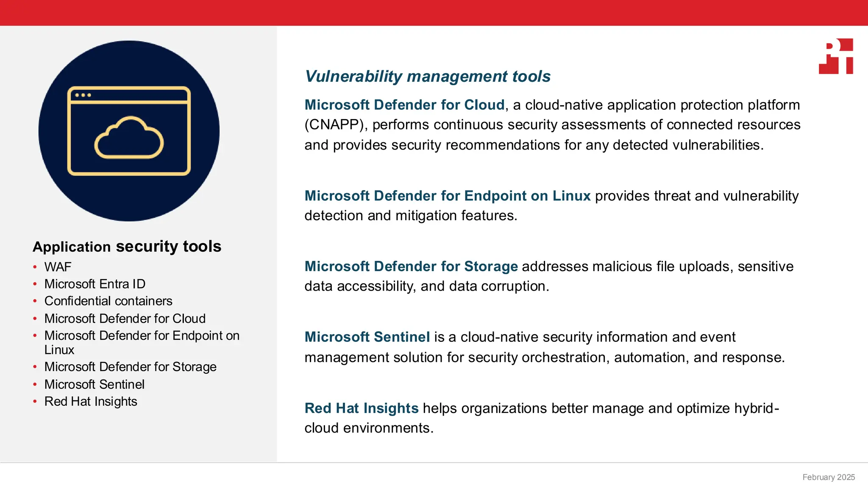The image size is (868, 488).
Task: Click 'cloud environments.' closing line
Action: tap(369, 428)
